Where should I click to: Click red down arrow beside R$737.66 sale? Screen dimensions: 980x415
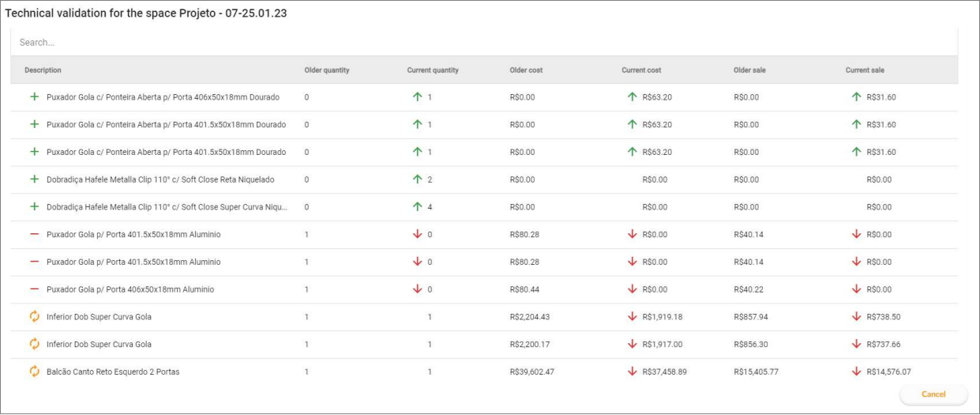856,344
